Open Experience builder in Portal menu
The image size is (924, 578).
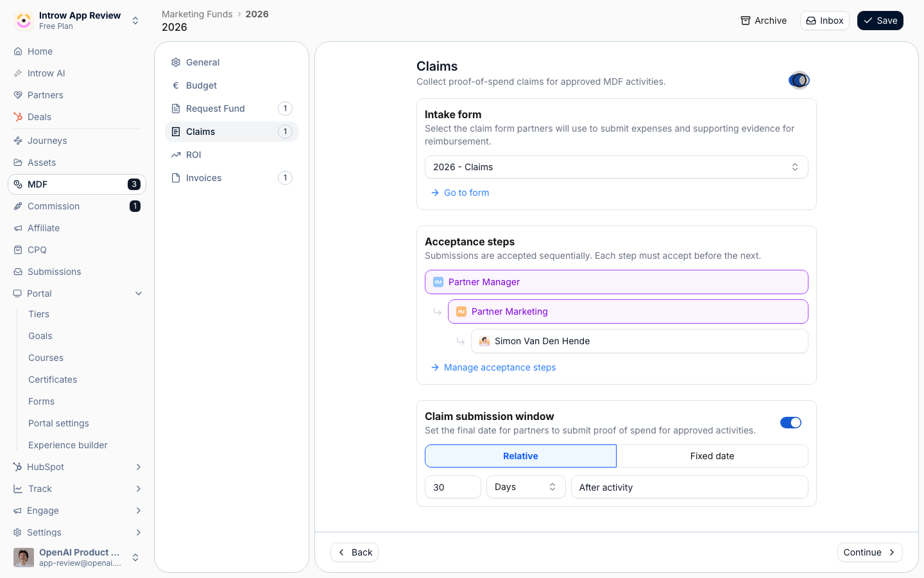pyautogui.click(x=68, y=445)
